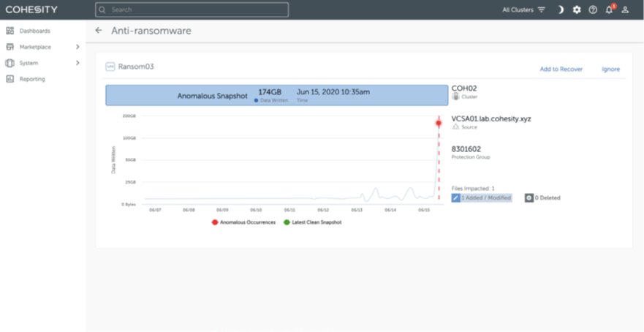Expand the Marketplace chevron
The height and width of the screenshot is (332, 644).
77,47
